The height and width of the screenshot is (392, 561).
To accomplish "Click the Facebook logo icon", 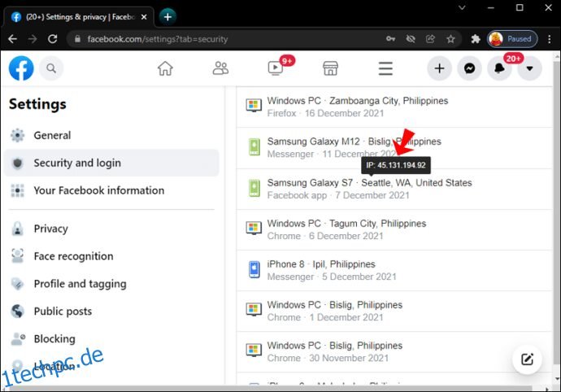I will 21,68.
